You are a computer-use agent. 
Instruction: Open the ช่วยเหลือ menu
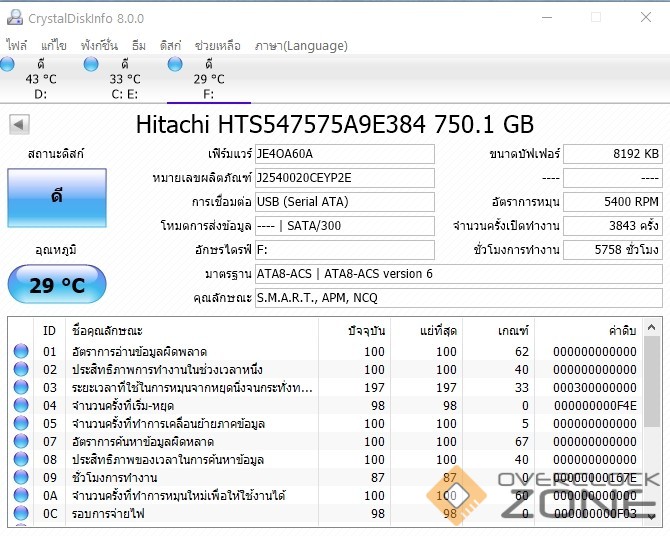(x=217, y=45)
